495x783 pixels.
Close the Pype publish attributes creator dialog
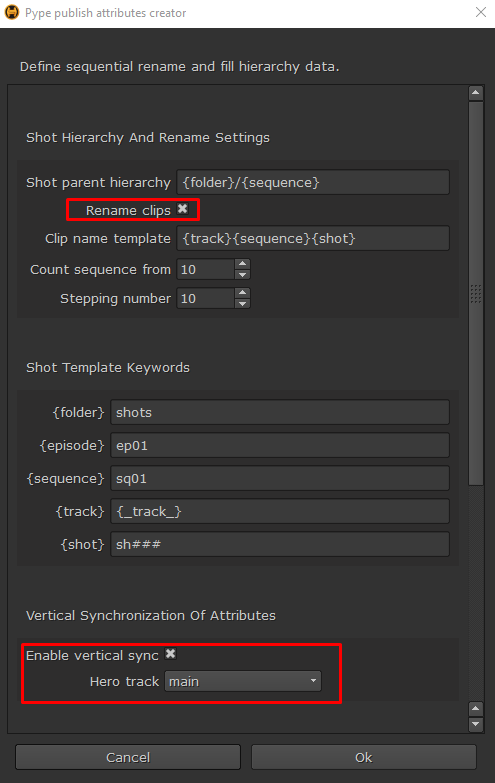(x=481, y=12)
